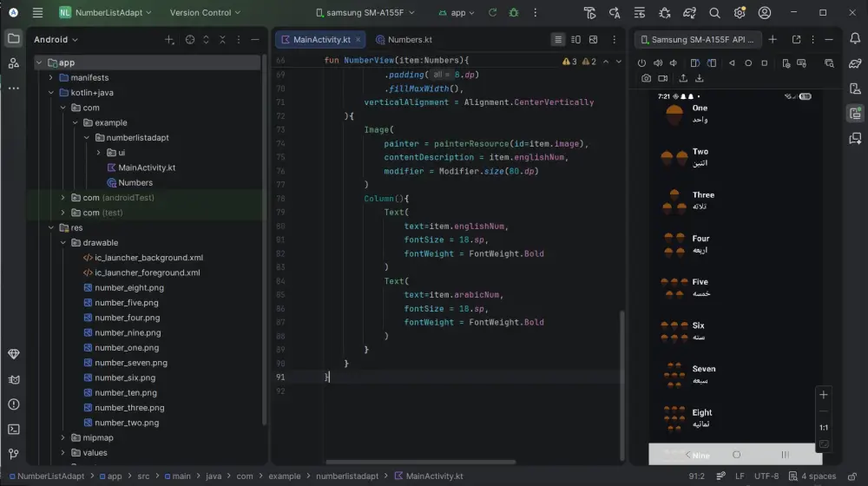
Task: Click the MainActivity.kt breadcrumb in status bar
Action: pos(429,476)
